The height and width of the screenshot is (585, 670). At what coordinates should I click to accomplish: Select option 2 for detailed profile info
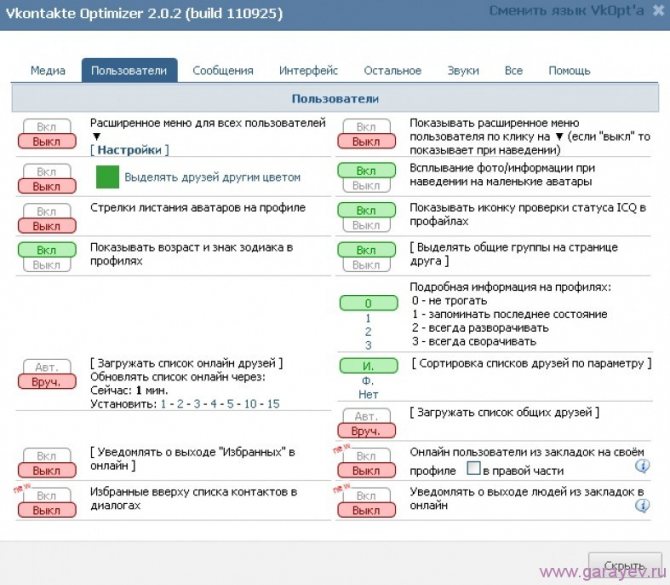tap(368, 332)
